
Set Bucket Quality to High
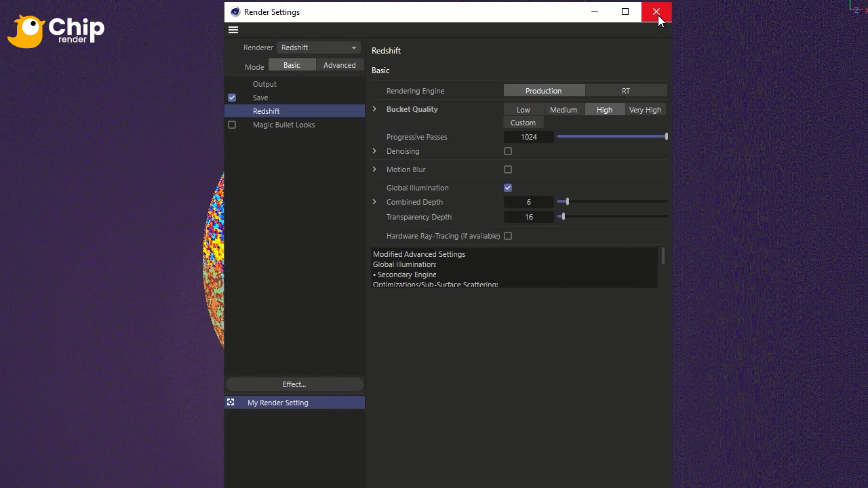click(x=605, y=110)
